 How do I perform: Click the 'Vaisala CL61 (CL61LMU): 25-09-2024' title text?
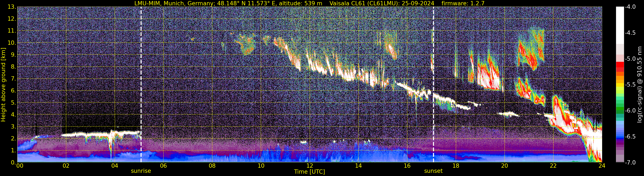click(x=382, y=3)
